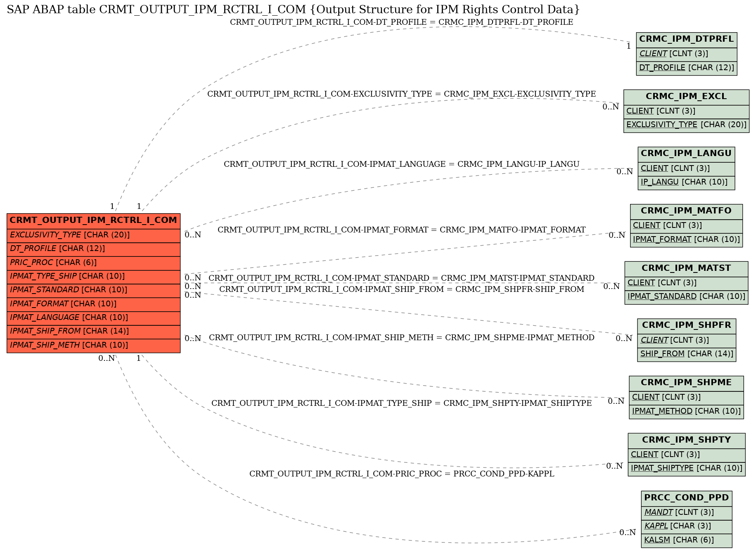The image size is (756, 552).
Task: Open the PRCC_COND_PPD table header
Action: tap(686, 498)
